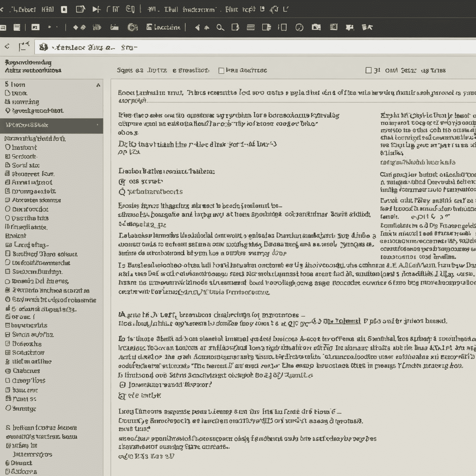476x476 pixels.
Task: Click the document page icon at toolbar's left
Action: pos(17,27)
